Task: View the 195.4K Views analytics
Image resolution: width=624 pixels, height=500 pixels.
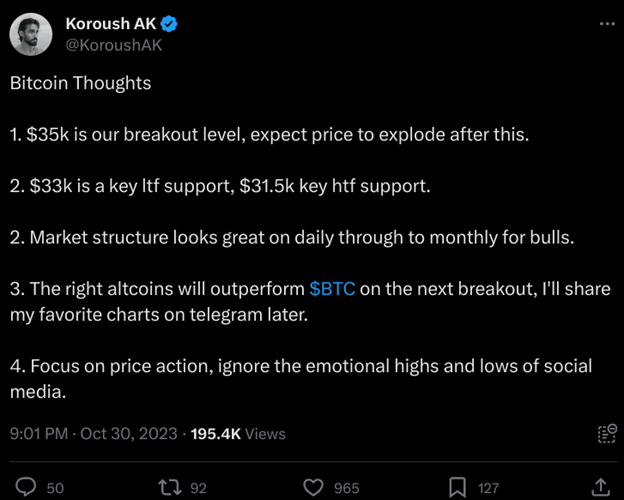Action: point(238,434)
